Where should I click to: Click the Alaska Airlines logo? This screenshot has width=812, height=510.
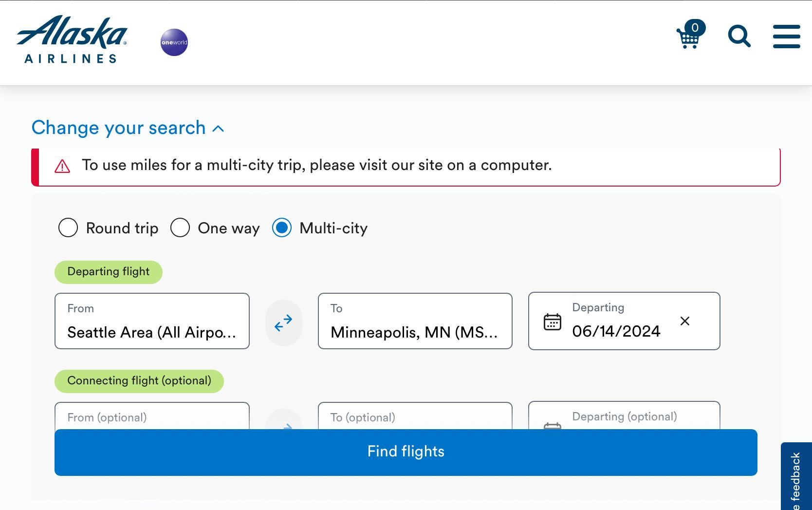pyautogui.click(x=72, y=39)
